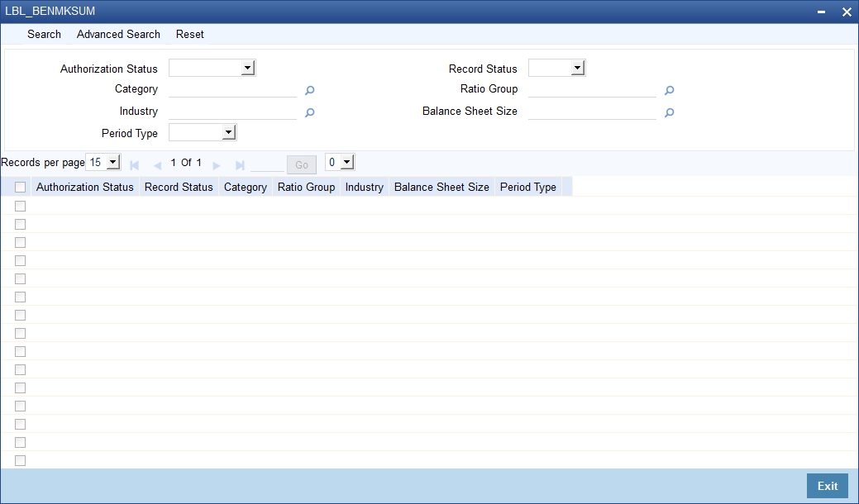
Task: Go to previous page of records
Action: [157, 164]
